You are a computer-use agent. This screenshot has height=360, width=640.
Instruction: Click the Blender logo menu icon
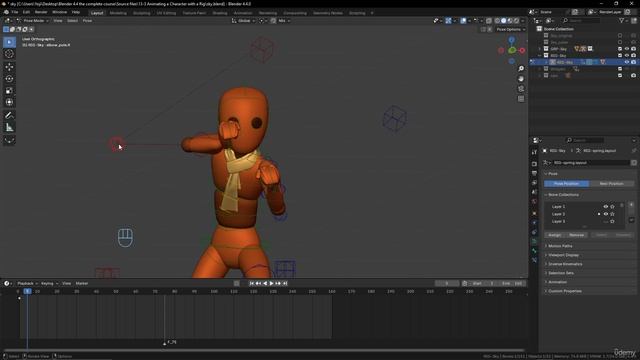(6, 12)
